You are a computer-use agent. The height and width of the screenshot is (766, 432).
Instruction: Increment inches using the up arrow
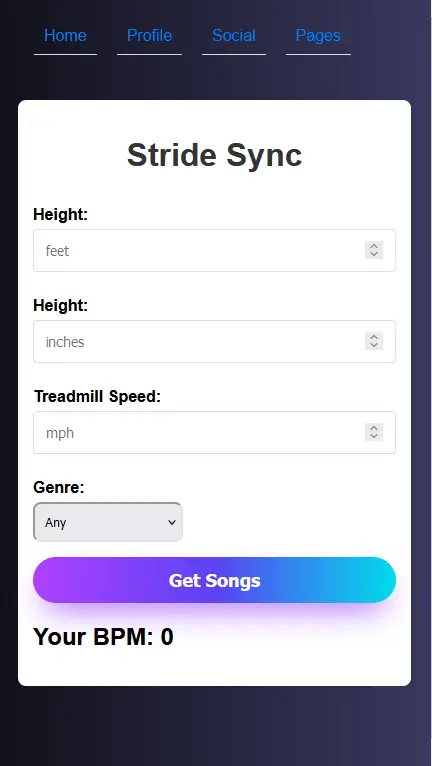(374, 337)
